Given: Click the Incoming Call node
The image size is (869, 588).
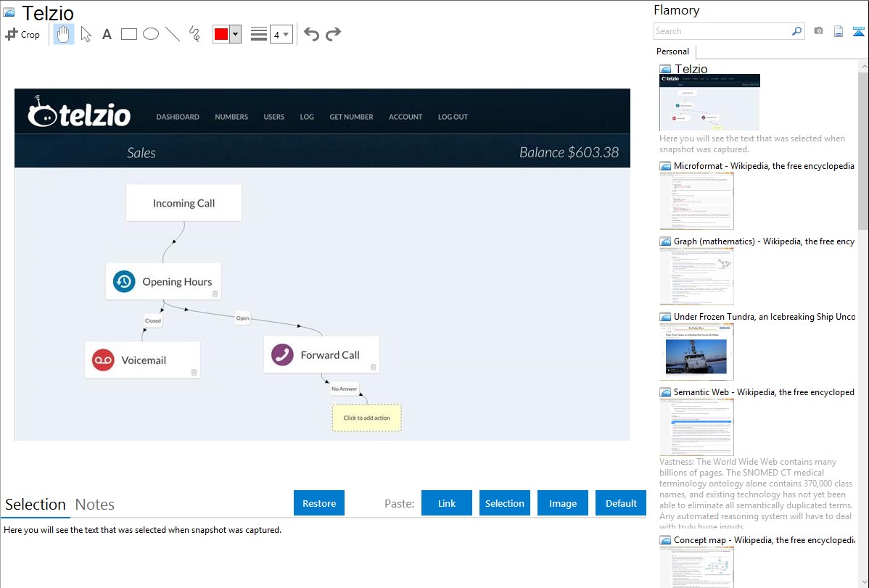Looking at the screenshot, I should coord(184,203).
